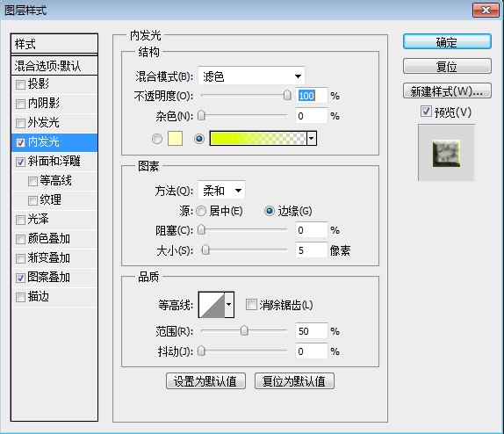The width and height of the screenshot is (504, 434).
Task: Open the 样式 styles panel entry
Action: 54,44
